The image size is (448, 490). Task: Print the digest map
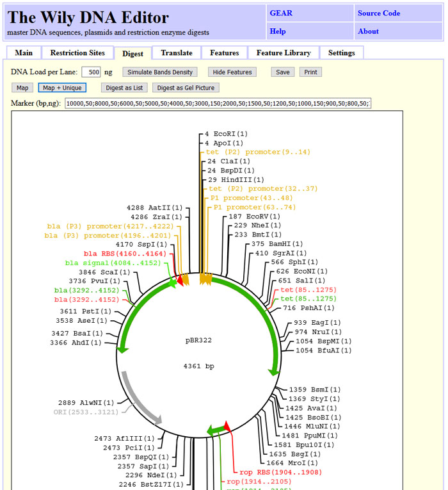310,72
